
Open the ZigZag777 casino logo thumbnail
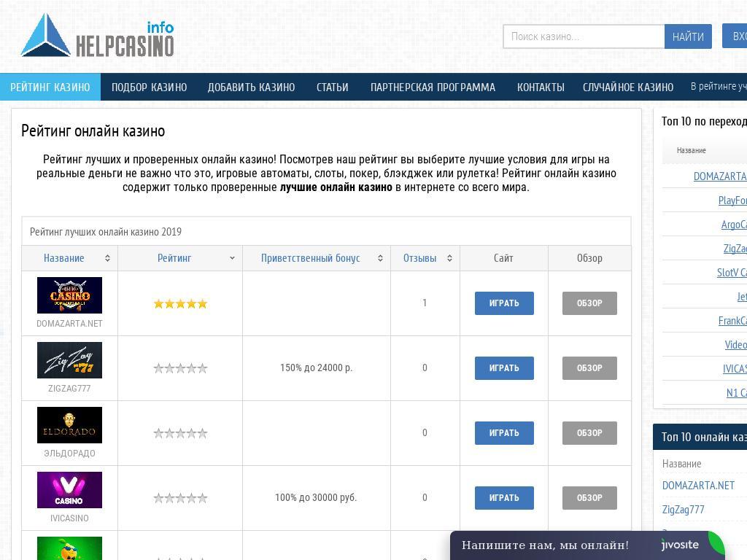click(x=69, y=360)
